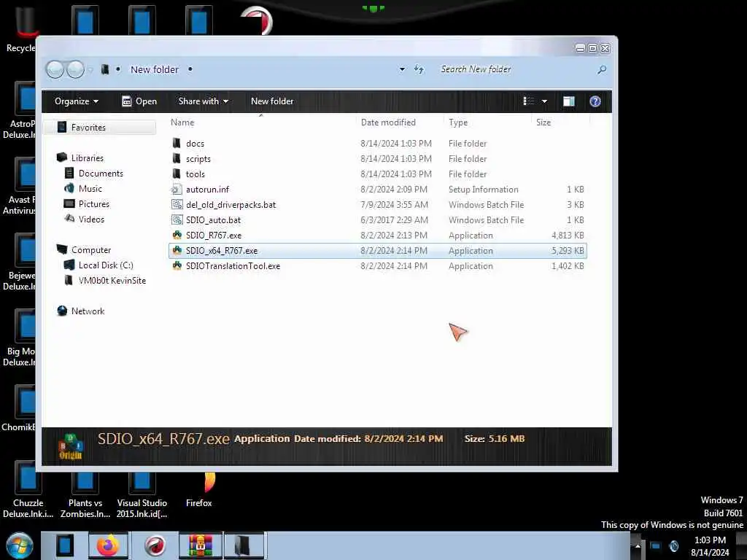Open the Visual Studio 2015 desktop shortcut
The width and height of the screenshot is (747, 560).
(142, 495)
